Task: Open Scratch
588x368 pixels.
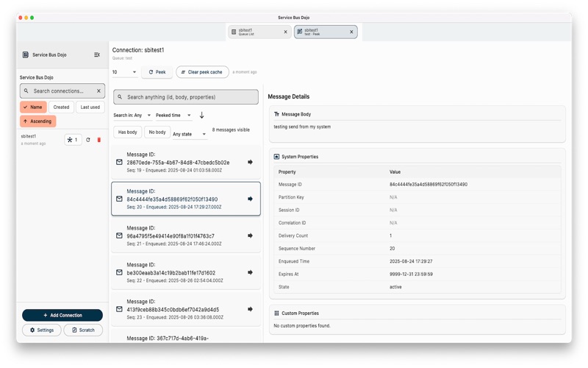Action: 83,330
